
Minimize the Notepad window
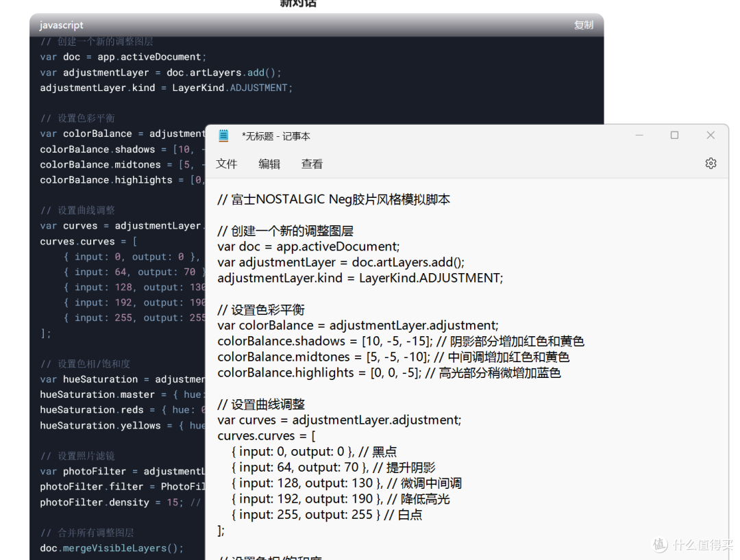(639, 136)
